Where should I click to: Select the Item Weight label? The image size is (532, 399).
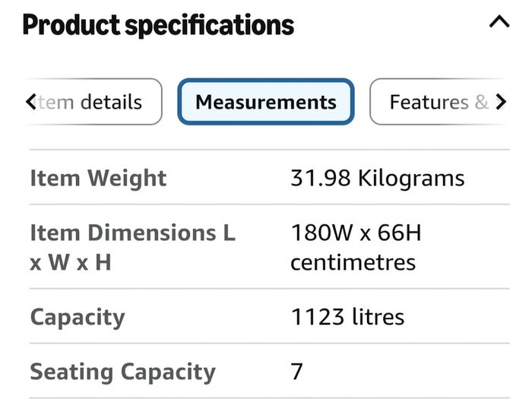[98, 178]
